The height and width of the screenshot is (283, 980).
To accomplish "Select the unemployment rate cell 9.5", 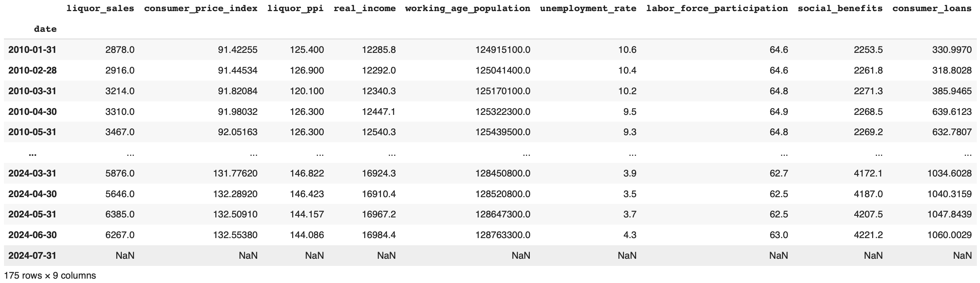I will pyautogui.click(x=630, y=112).
